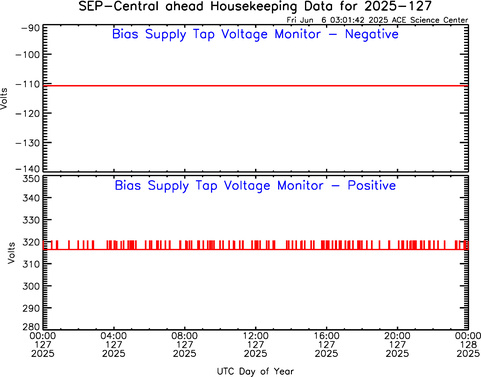This screenshot has width=481, height=377.
Task: Click the 350 label on the lower axis
Action: [31, 179]
